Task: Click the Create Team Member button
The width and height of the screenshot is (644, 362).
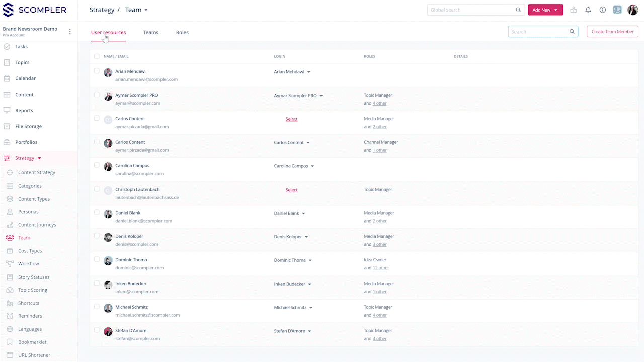Action: click(612, 31)
